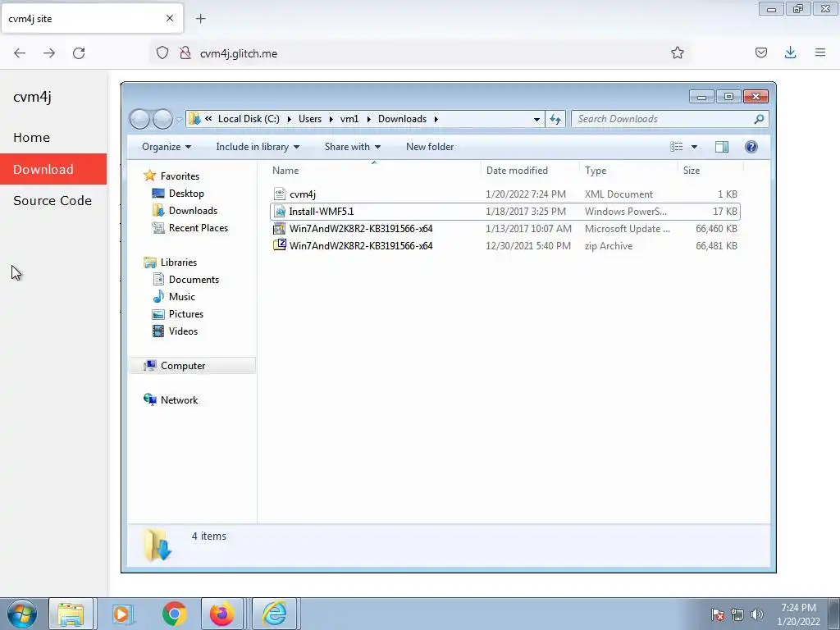Launch Google Chrome from taskbar
The image size is (840, 630).
pyautogui.click(x=174, y=614)
